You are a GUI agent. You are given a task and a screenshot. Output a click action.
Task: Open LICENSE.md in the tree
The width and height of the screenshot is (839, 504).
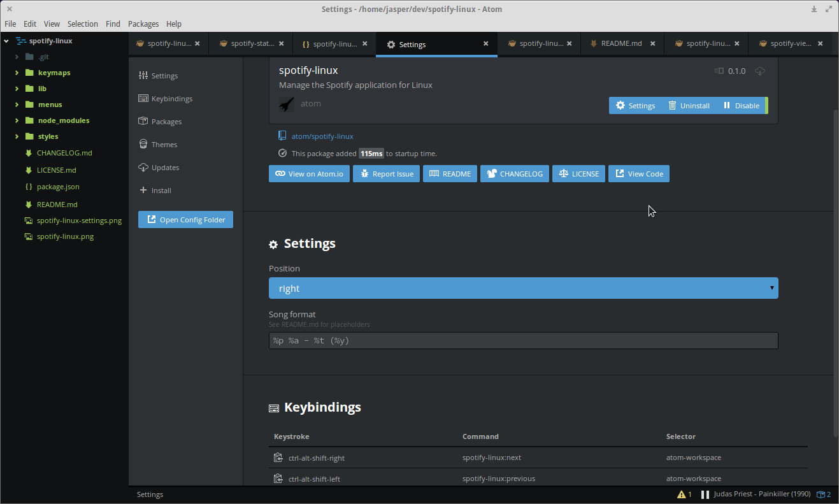point(57,170)
